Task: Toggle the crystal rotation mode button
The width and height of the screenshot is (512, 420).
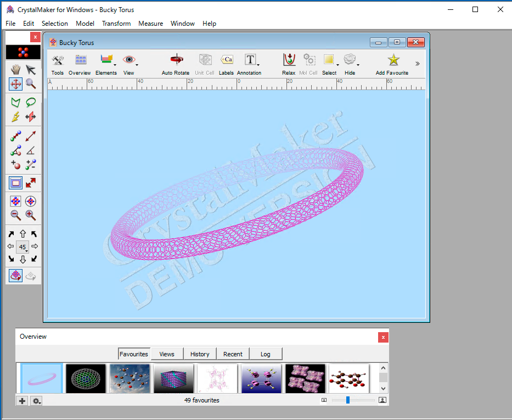Action: (x=15, y=276)
